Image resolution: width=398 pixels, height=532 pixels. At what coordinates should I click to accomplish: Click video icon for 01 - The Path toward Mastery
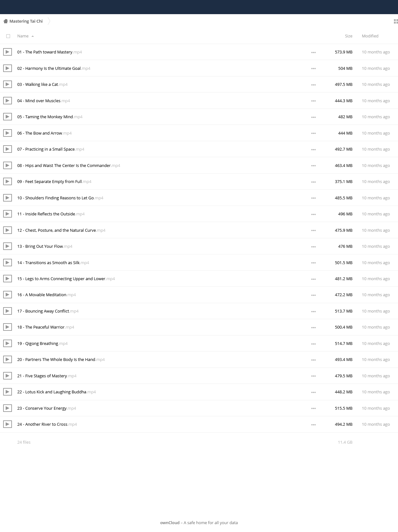click(8, 52)
